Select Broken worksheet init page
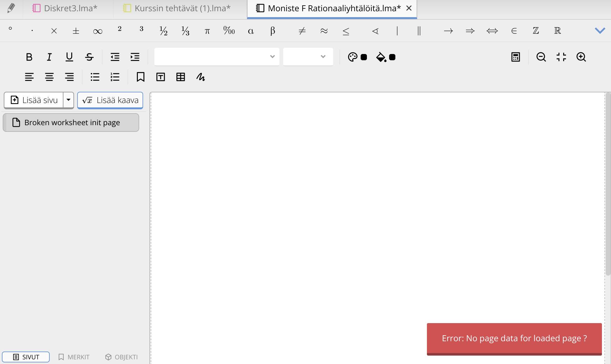Screen dimensions: 611x364 [x=71, y=123]
